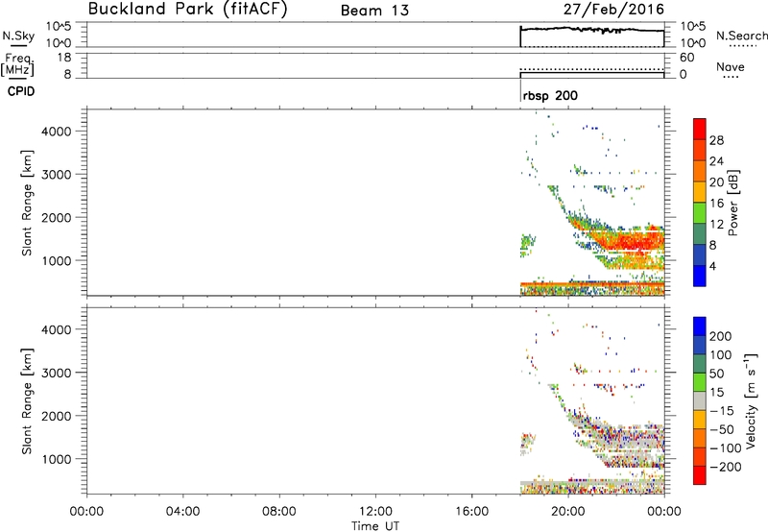
Task: Click the 'Slant Range [km]' label of velocity panel
Action: [x=27, y=401]
